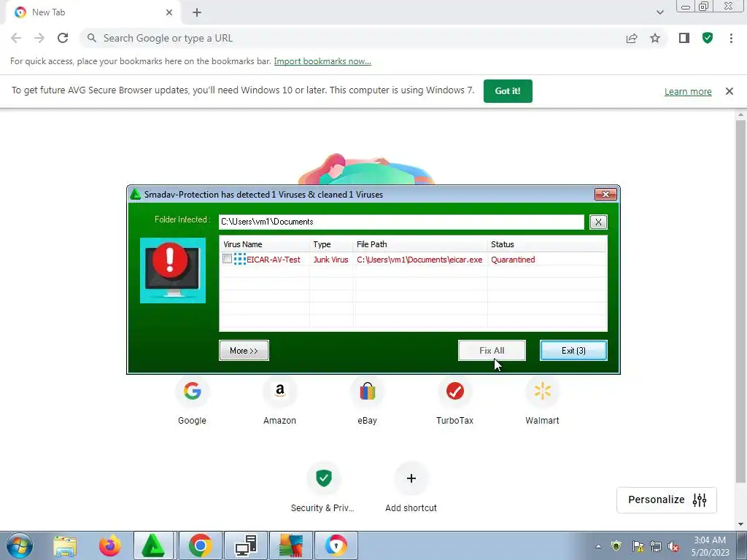Click Import bookmarks now link
Viewport: 747px width, 560px height.
pyautogui.click(x=322, y=61)
